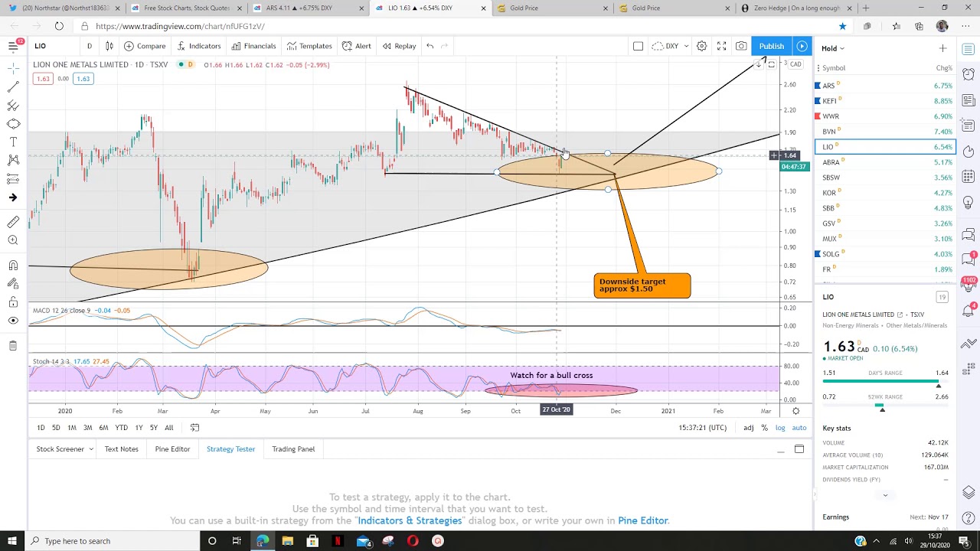980x551 pixels.
Task: Toggle lock all drawing tools
Action: pos(13,302)
